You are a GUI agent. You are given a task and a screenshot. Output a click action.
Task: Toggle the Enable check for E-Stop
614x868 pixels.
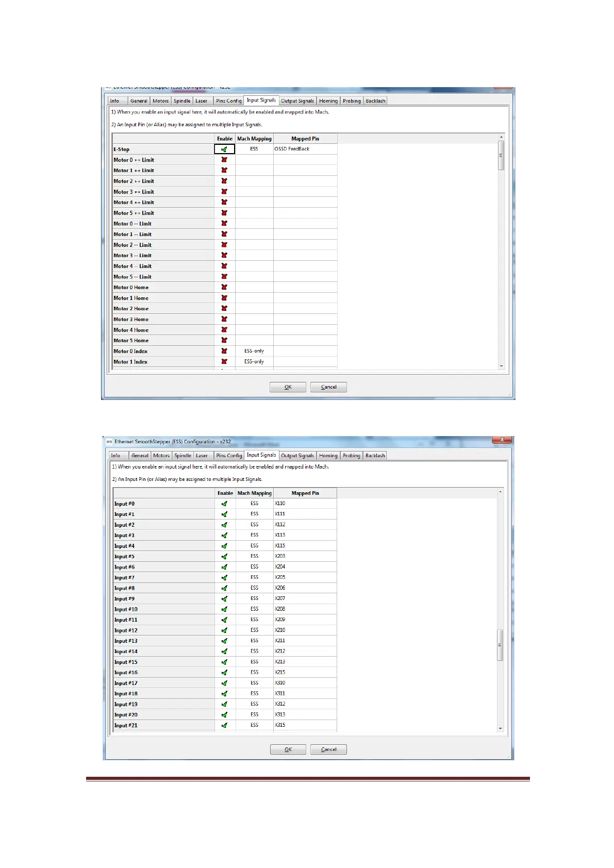[x=224, y=149]
